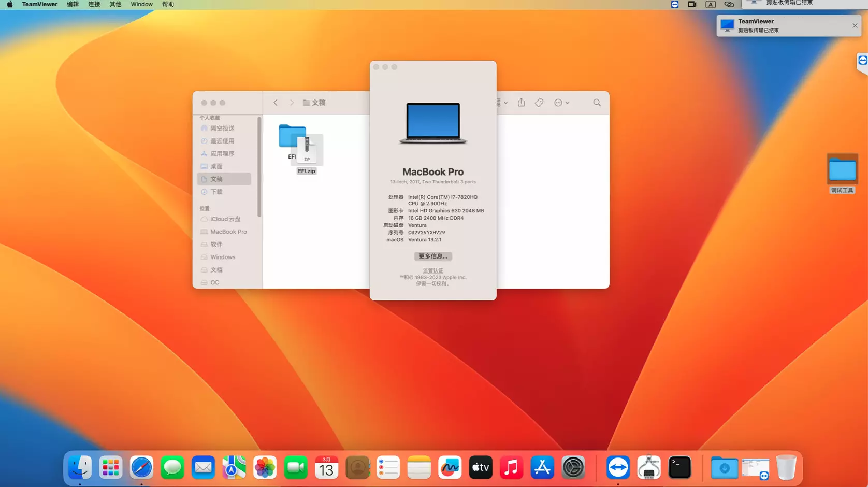
Task: Open TeamViewer from the Dock
Action: pos(618,467)
